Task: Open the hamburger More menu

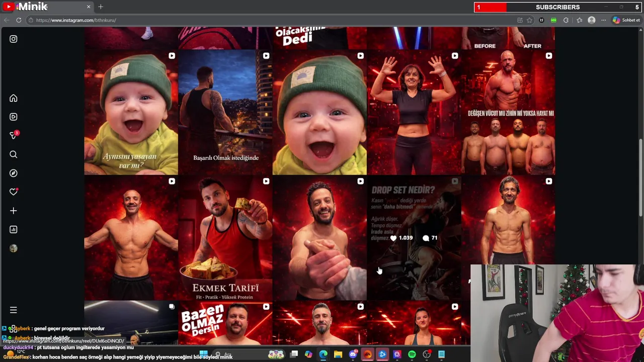Action: point(14,310)
